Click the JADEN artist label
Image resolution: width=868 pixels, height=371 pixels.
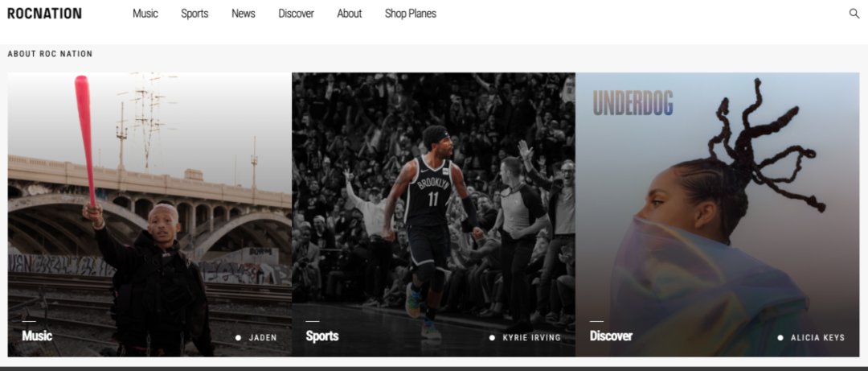pos(263,338)
